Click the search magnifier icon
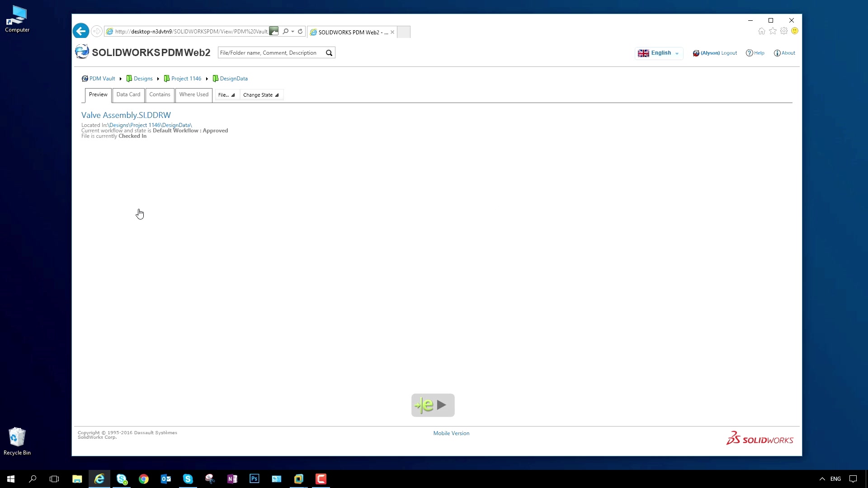868x488 pixels. [x=329, y=52]
